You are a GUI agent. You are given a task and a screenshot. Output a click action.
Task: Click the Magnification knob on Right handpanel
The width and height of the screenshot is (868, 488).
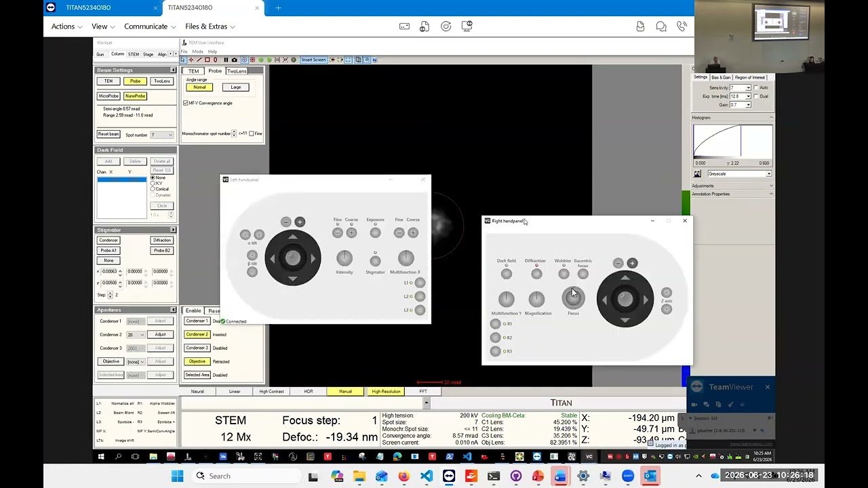coord(536,299)
